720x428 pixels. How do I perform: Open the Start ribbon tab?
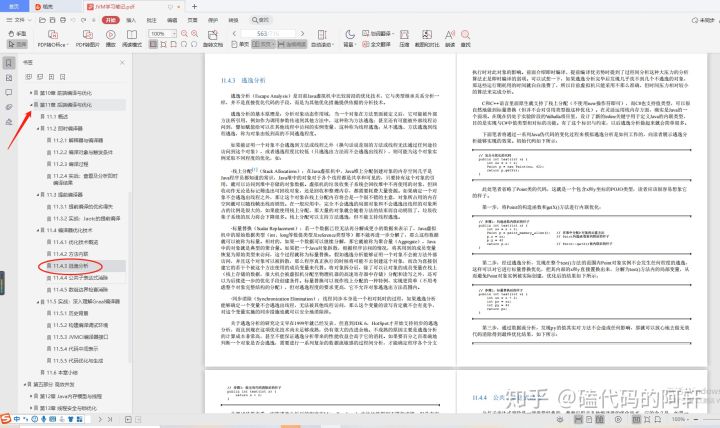[x=111, y=20]
